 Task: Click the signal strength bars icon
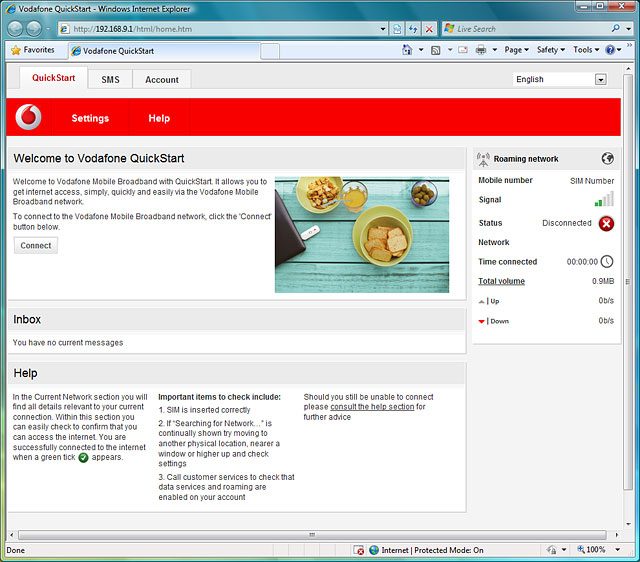pos(604,200)
